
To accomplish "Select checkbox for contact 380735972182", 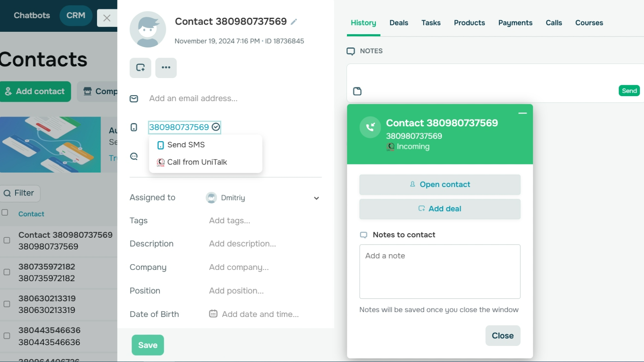I will tap(7, 272).
